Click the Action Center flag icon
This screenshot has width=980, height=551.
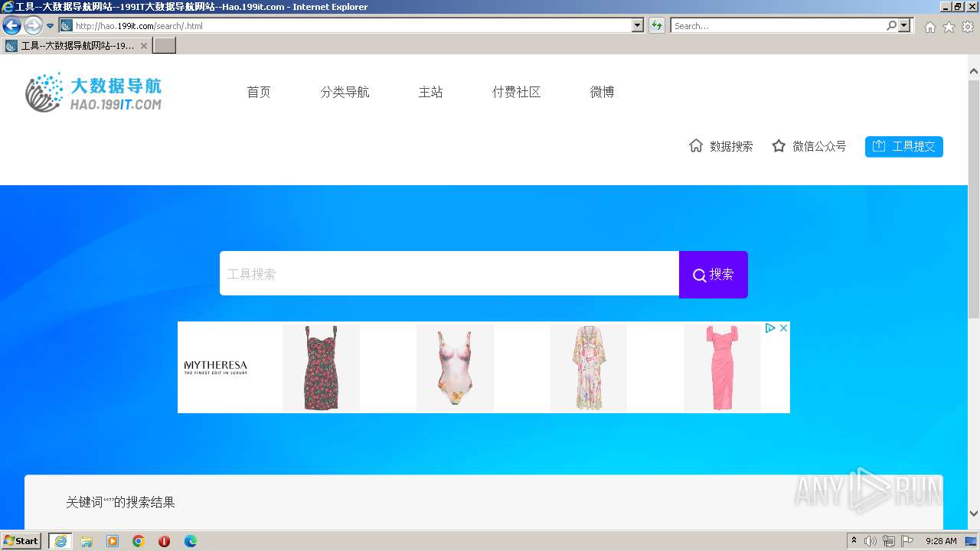point(907,541)
